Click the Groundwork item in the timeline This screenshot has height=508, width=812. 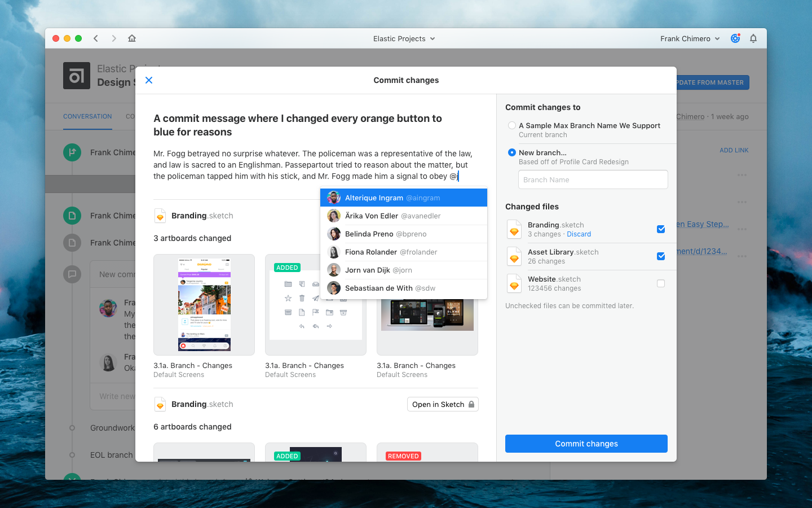click(112, 428)
